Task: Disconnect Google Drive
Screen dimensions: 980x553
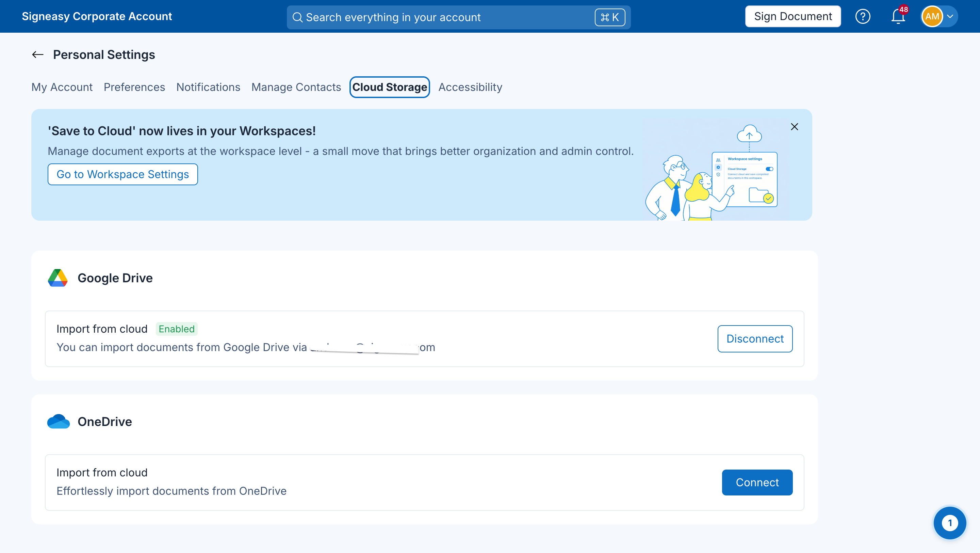Action: (x=755, y=339)
